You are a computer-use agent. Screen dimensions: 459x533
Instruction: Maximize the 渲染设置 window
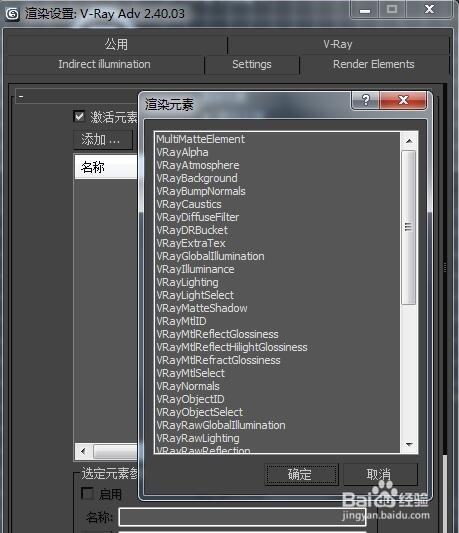pos(392,10)
